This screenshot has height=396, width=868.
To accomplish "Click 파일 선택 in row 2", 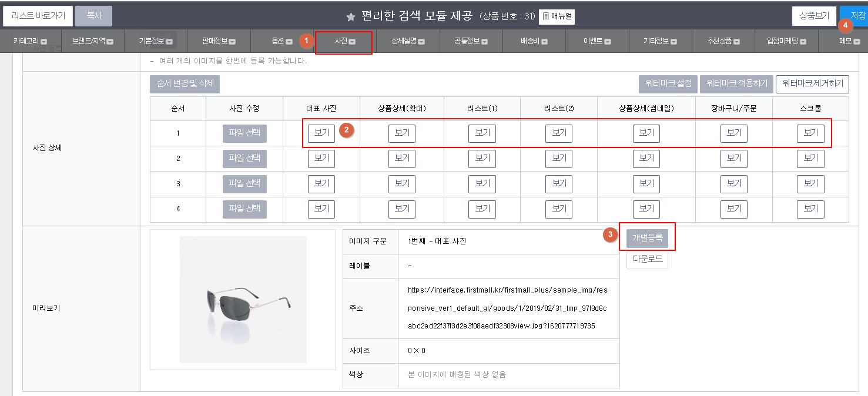I will [244, 159].
